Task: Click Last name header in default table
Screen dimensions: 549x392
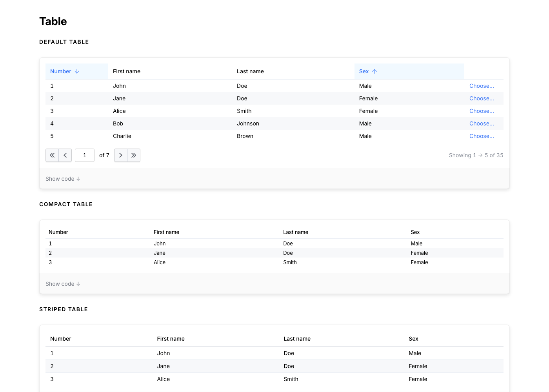Action: 250,71
